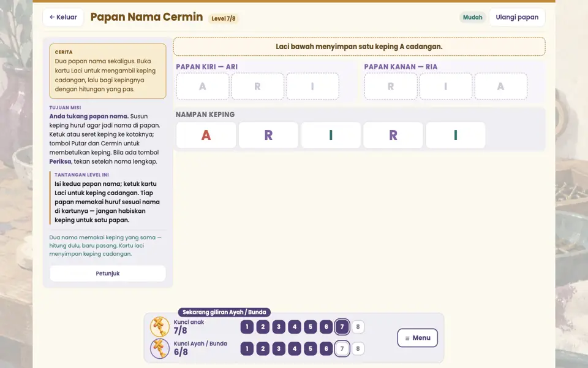Click slot R on Papan Kanan RIA
This screenshot has width=588, height=368.
click(391, 86)
